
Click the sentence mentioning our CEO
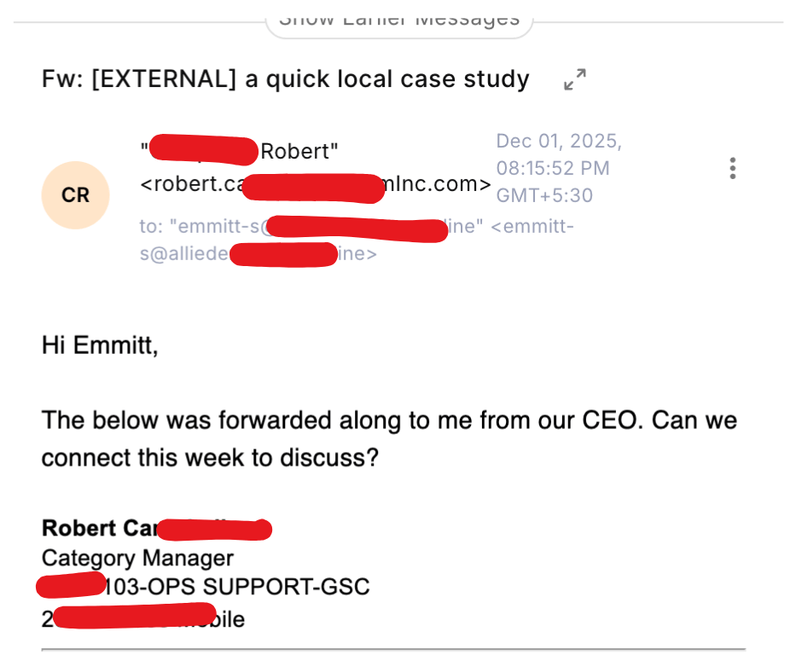click(389, 420)
